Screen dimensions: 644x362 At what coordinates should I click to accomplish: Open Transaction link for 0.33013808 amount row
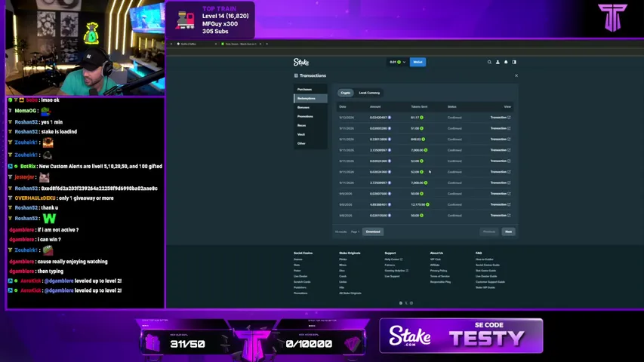pos(501,139)
